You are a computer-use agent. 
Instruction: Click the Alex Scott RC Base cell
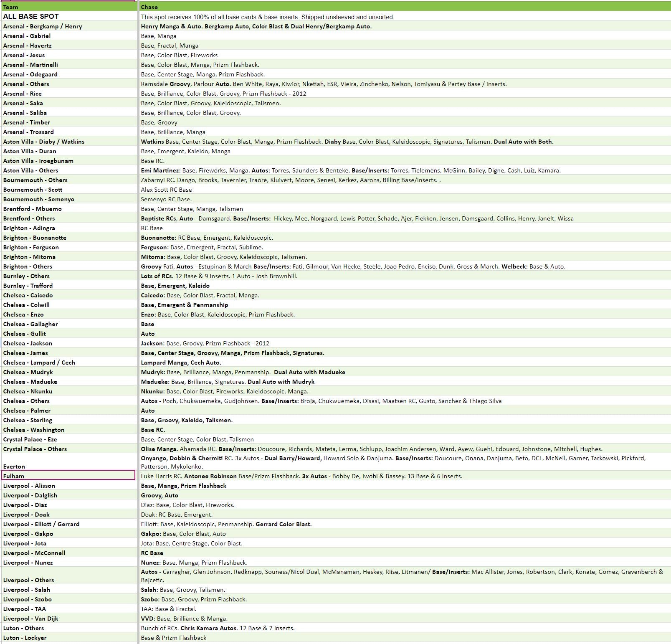point(404,190)
